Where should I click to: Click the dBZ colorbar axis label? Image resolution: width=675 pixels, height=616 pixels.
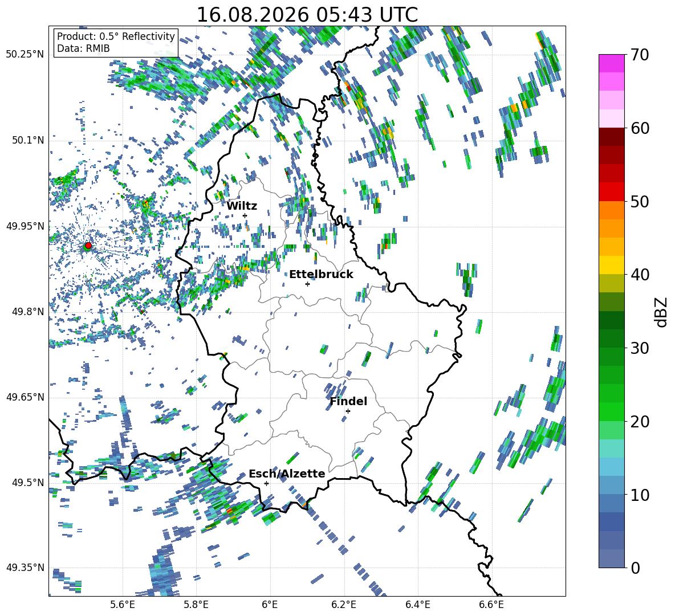tap(662, 312)
